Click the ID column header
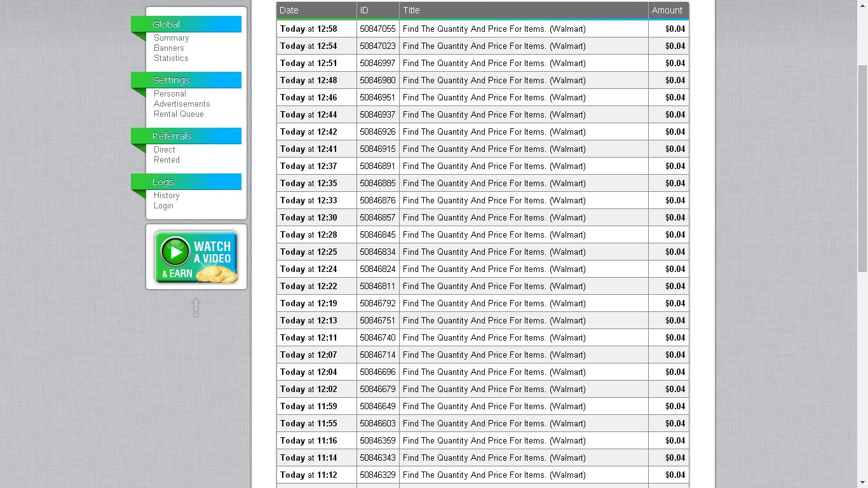868x488 pixels. (378, 10)
